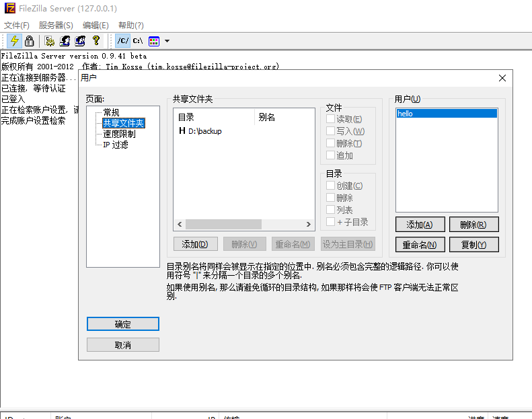The height and width of the screenshot is (419, 532).
Task: Enable the +子目录 checkbox
Action: [330, 221]
